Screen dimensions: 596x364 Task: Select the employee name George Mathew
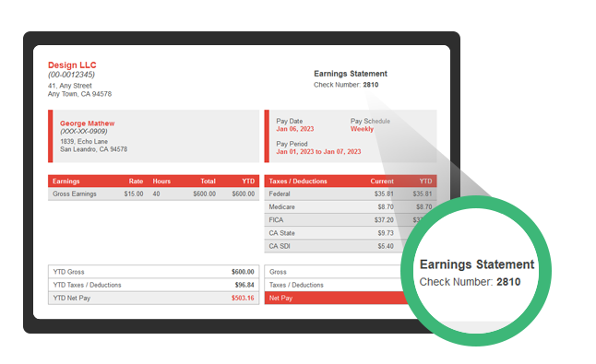click(87, 123)
